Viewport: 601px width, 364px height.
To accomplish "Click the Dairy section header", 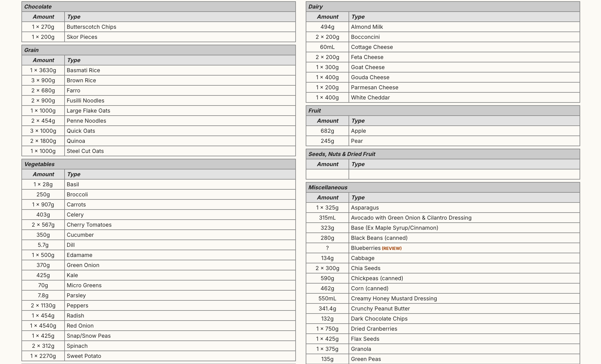I will point(443,7).
